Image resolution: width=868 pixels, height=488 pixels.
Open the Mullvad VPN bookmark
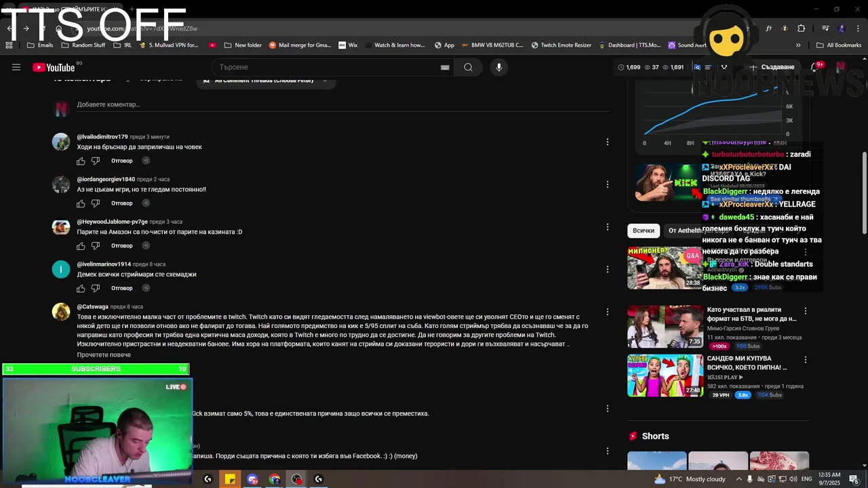coord(168,45)
